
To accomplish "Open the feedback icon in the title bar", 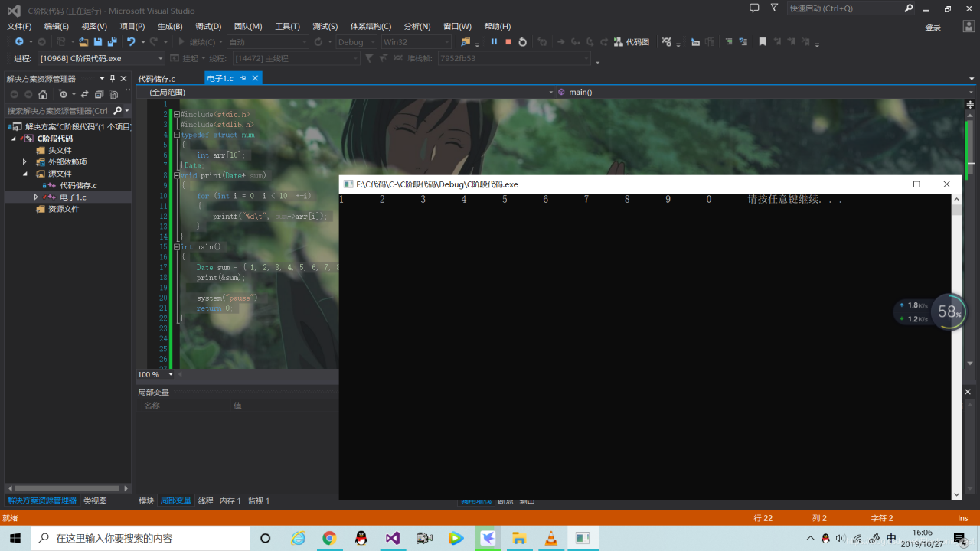I will 754,8.
